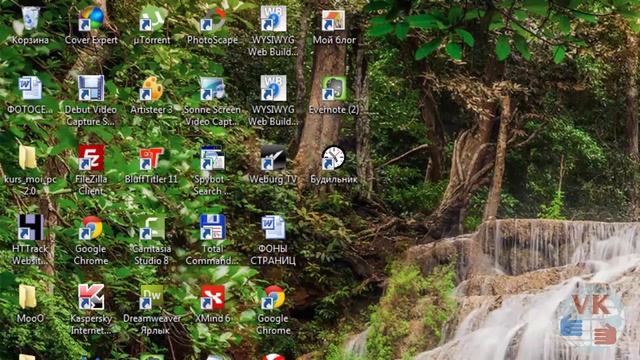The width and height of the screenshot is (640, 360).
Task: Select WYSIWYG Web Builder icon beside Evernote (2)
Action: click(273, 89)
